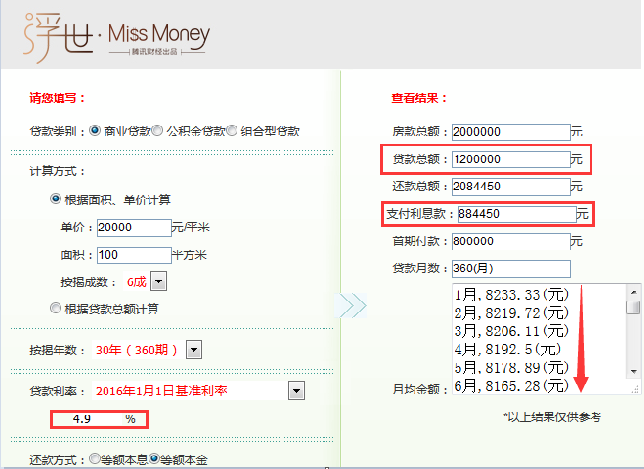Select 等额本金 repayment method
Screen dimensions: 644x469
(154, 459)
